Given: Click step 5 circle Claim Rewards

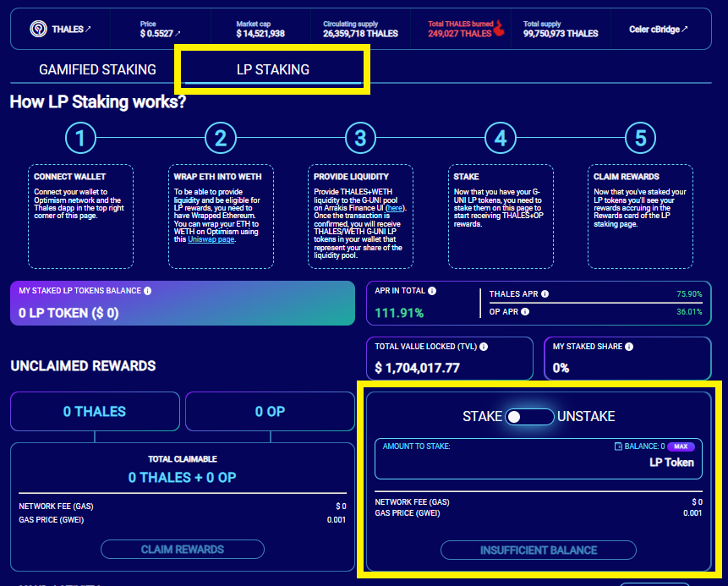Looking at the screenshot, I should click(640, 138).
